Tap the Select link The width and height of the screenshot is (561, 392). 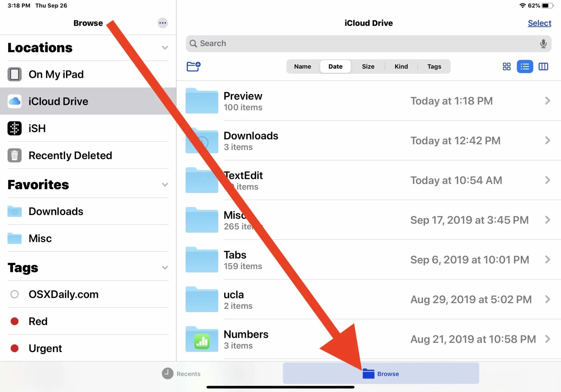[x=539, y=23]
